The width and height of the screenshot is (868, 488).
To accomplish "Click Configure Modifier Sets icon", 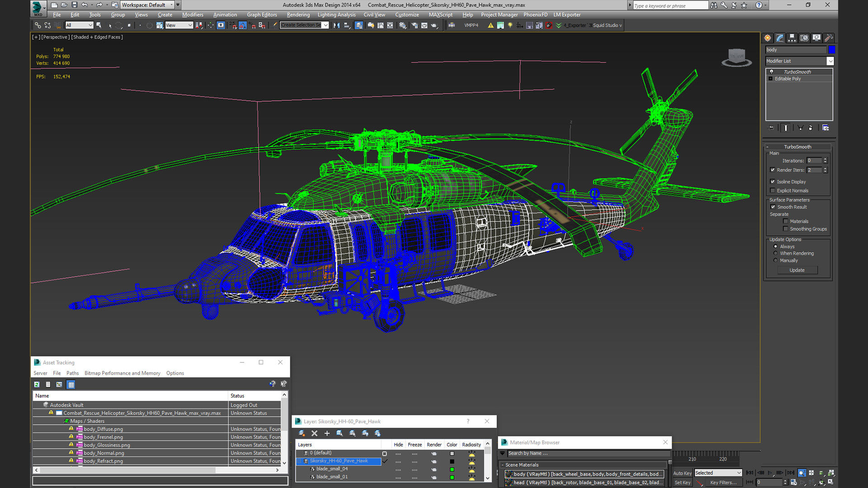I will 826,128.
